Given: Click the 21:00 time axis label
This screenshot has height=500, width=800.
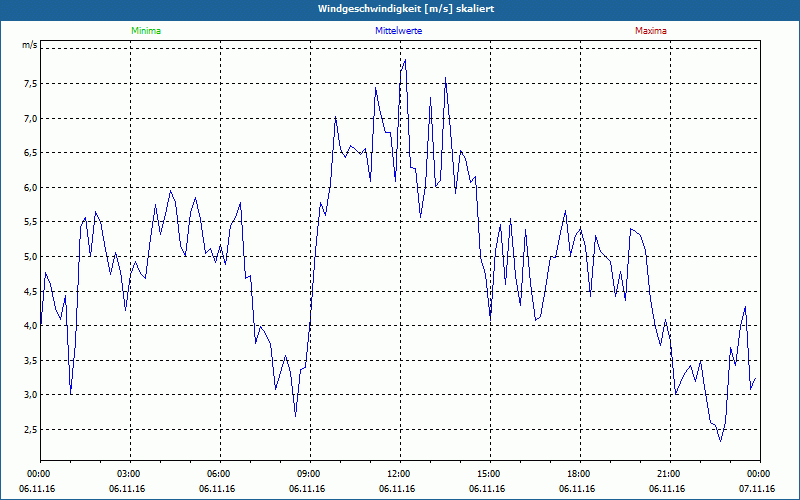Looking at the screenshot, I should coord(670,474).
